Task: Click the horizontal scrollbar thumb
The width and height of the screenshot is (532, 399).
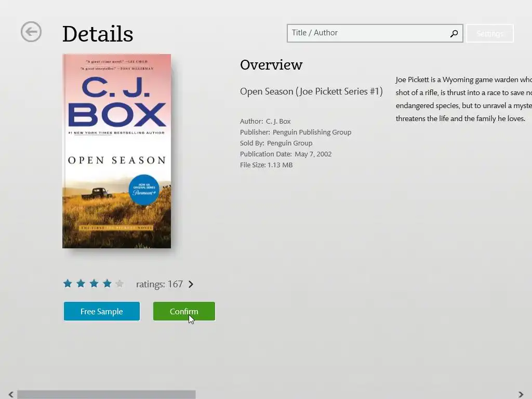Action: click(x=107, y=394)
